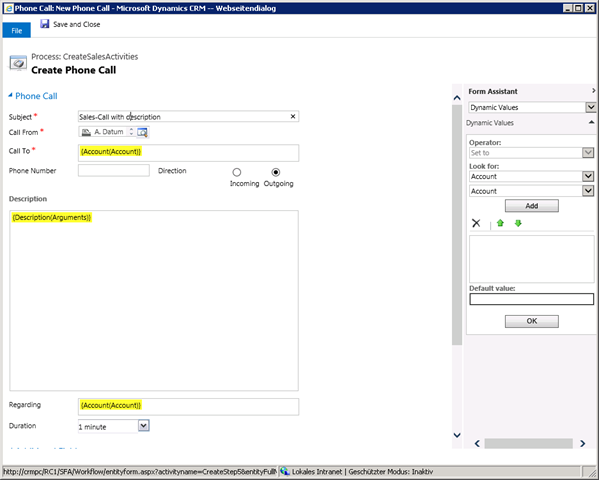Screen dimensions: 599x480
Task: Open the File menu
Action: coord(16,31)
